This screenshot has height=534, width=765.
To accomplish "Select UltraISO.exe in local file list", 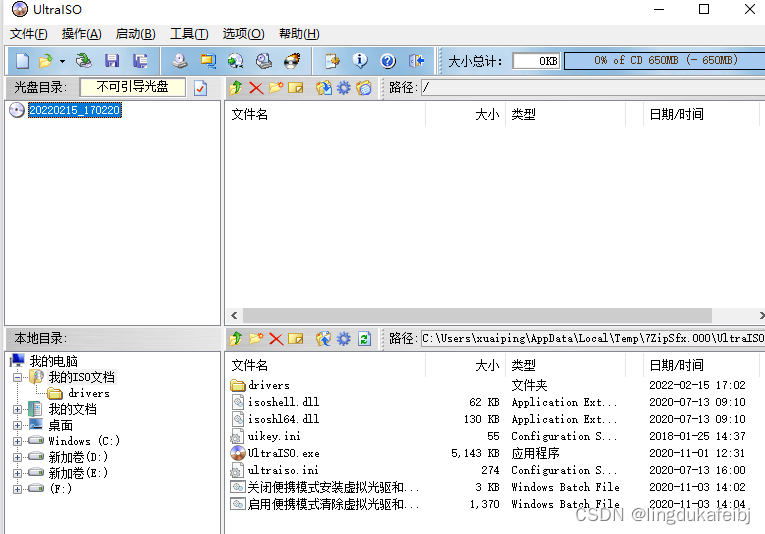I will (x=283, y=453).
